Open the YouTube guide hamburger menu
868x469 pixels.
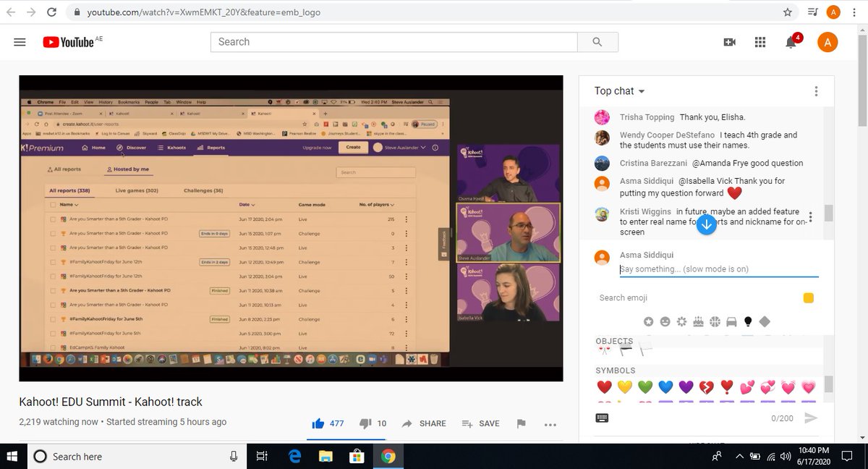[x=20, y=42]
